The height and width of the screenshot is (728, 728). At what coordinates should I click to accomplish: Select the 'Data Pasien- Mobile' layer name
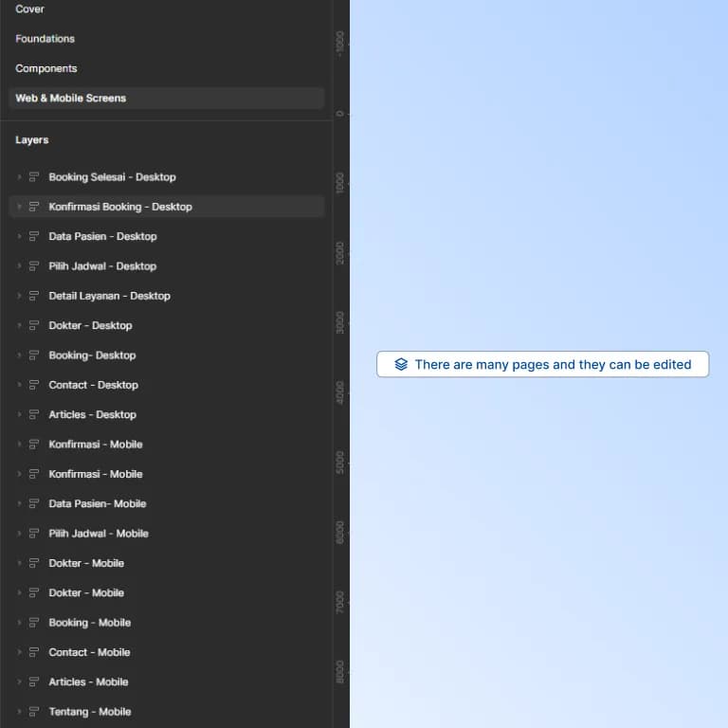(98, 503)
